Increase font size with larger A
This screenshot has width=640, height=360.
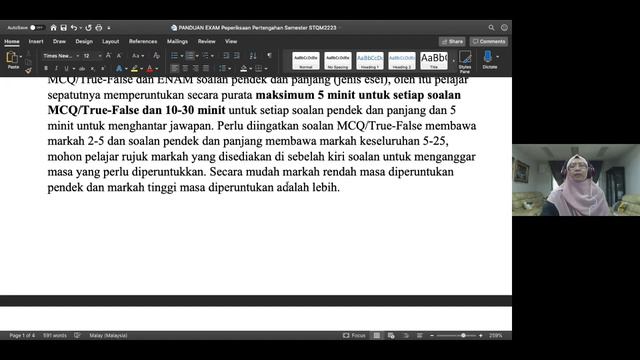(x=109, y=56)
